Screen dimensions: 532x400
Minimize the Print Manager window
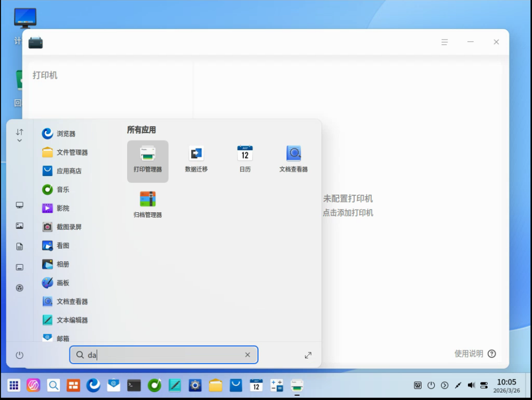[x=470, y=42]
